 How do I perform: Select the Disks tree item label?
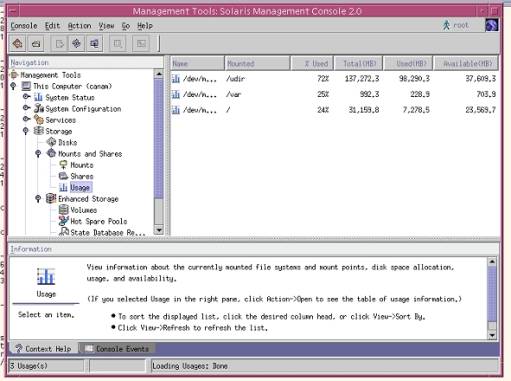[68, 143]
